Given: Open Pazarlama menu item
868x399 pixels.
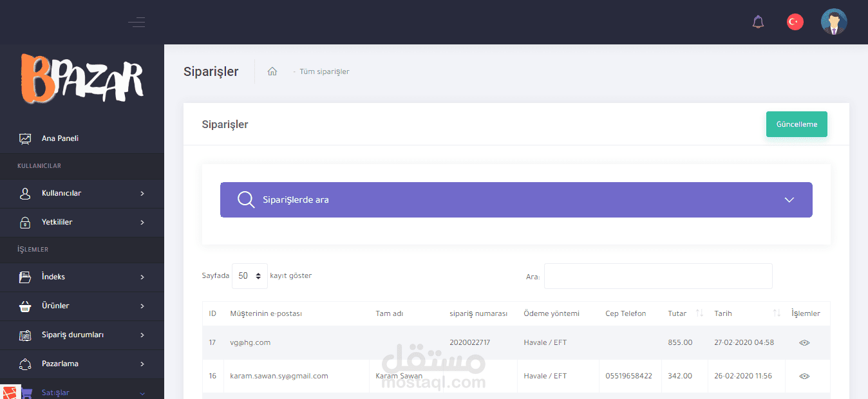Looking at the screenshot, I should tap(82, 364).
